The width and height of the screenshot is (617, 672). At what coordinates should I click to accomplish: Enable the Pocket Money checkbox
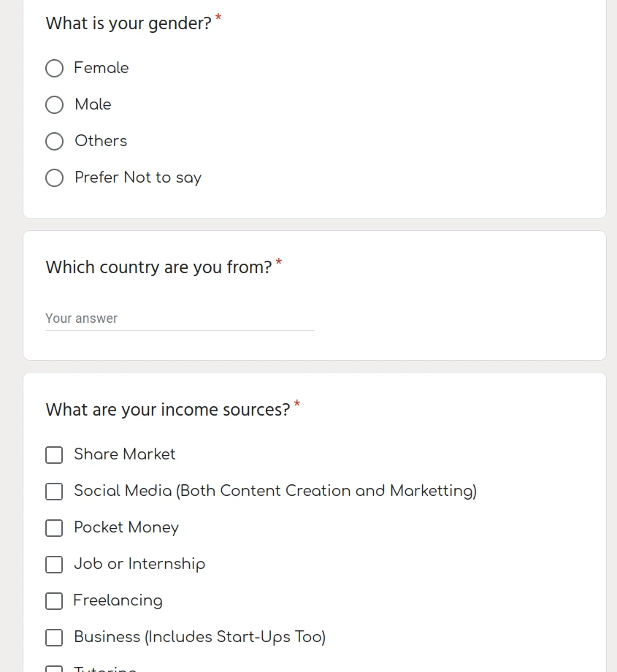[x=54, y=528]
